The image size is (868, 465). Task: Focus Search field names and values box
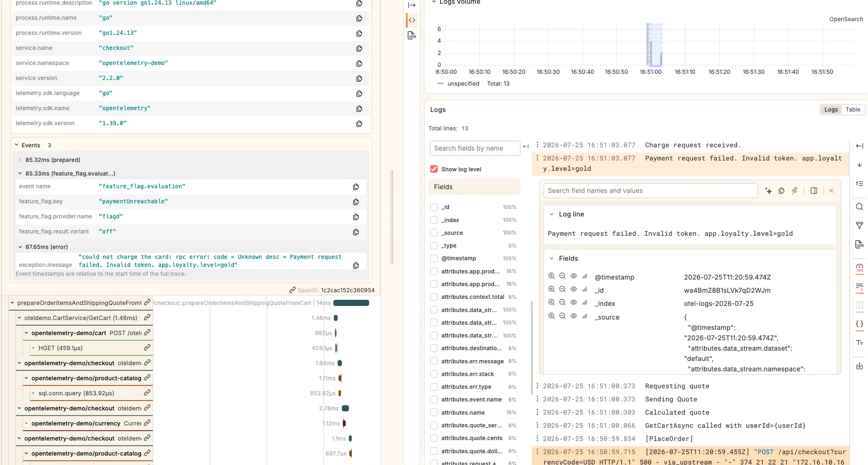(651, 191)
